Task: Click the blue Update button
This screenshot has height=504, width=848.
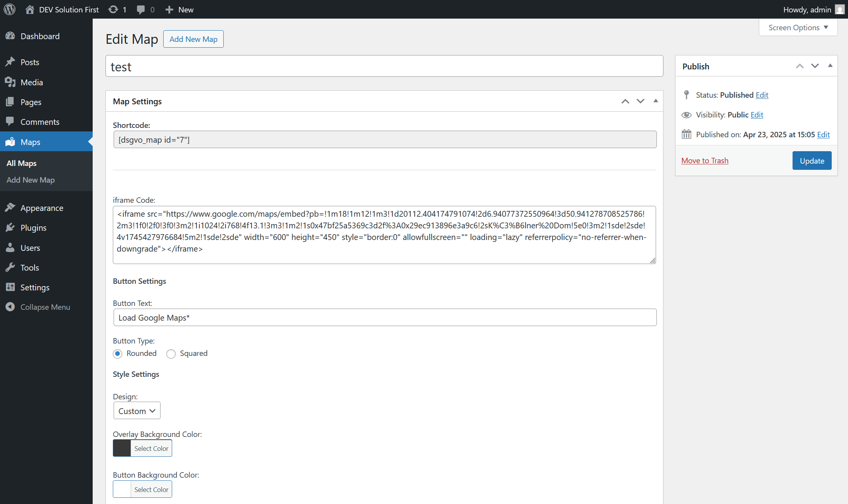Action: pos(812,161)
